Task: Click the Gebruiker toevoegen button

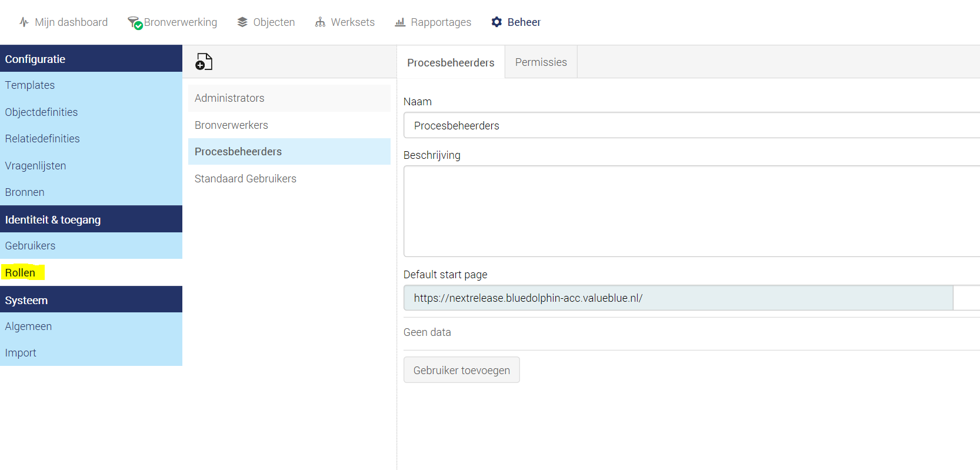Action: 462,370
